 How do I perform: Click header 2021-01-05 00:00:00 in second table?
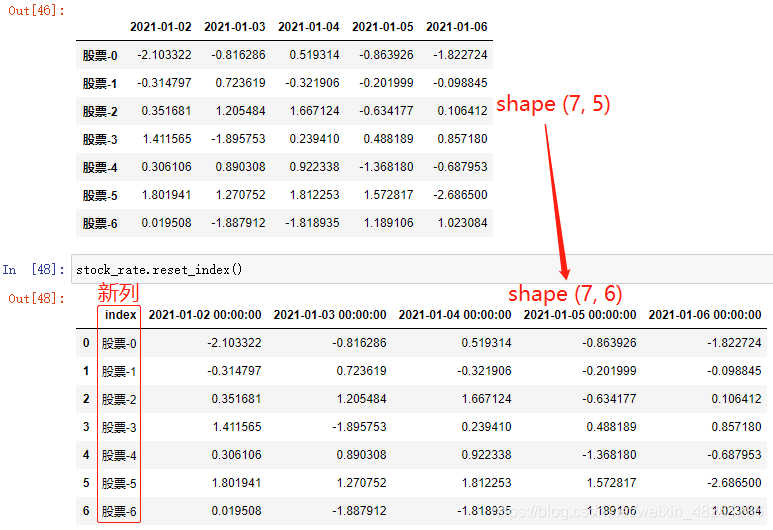580,315
